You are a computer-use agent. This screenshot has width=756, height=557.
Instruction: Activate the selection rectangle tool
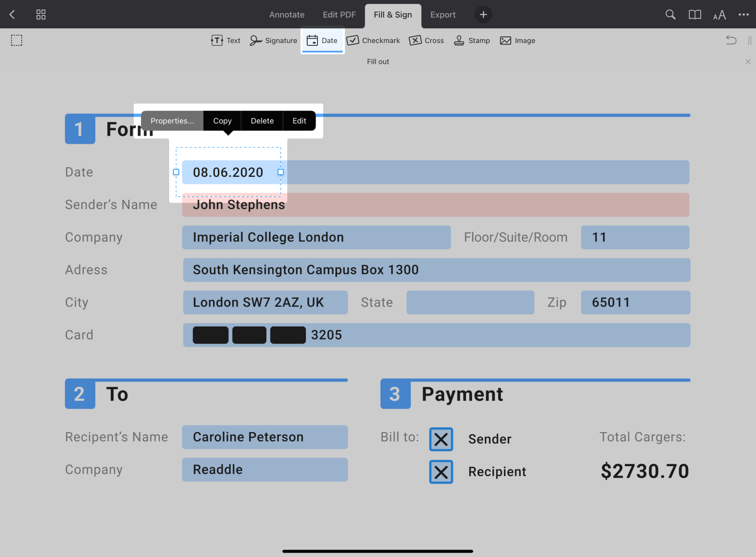[x=17, y=40]
